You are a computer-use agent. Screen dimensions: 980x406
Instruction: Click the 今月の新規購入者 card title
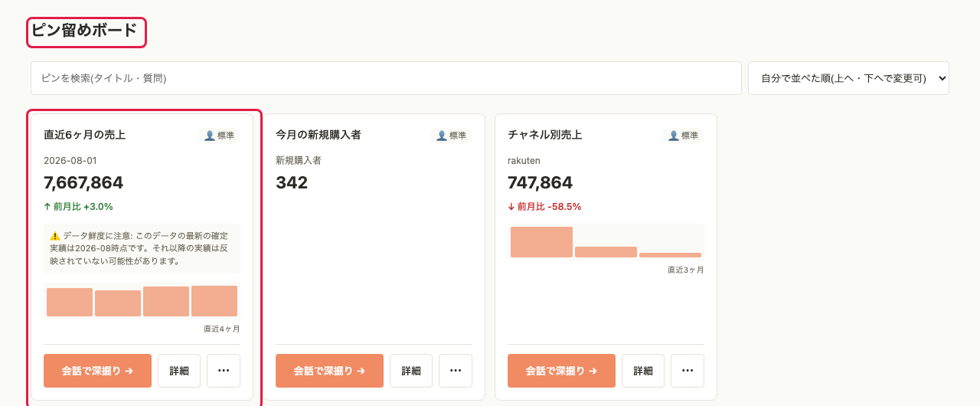(x=318, y=135)
